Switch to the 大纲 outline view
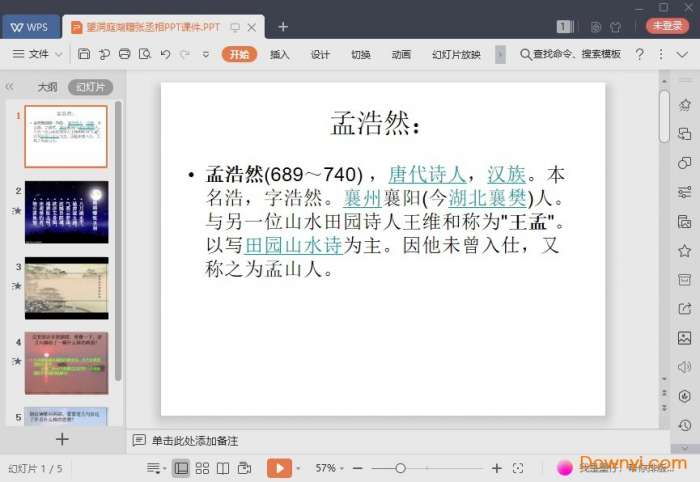 [47, 87]
